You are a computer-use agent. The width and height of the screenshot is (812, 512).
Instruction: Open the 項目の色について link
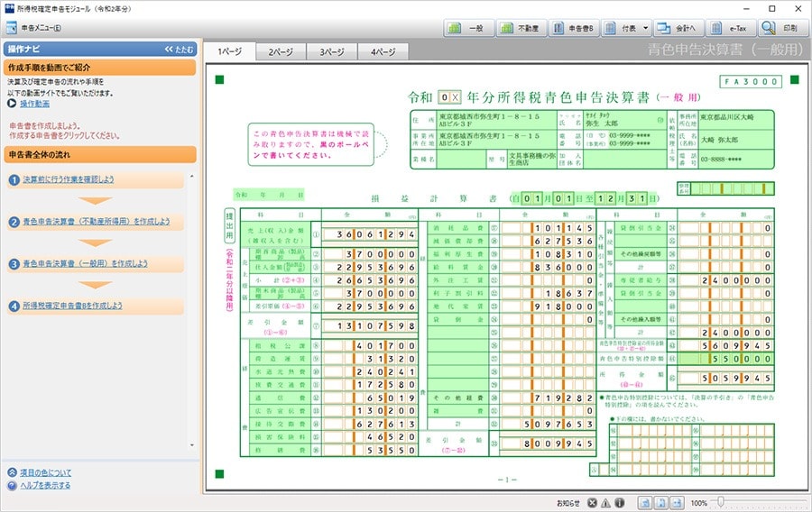click(x=46, y=472)
